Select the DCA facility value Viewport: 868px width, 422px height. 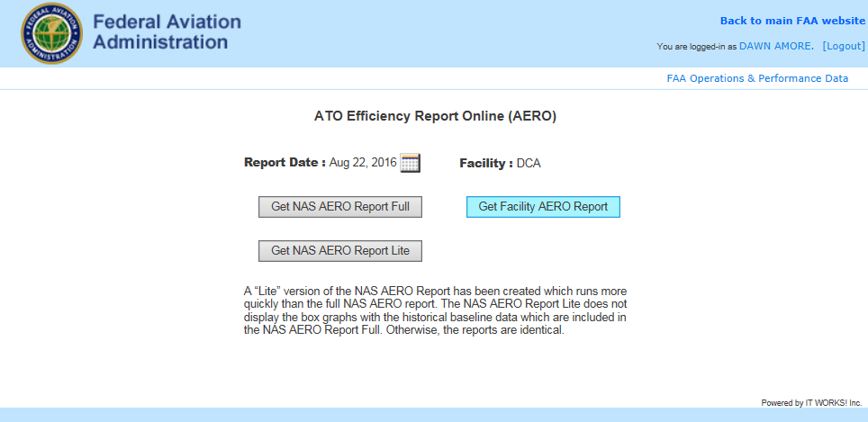pos(529,164)
